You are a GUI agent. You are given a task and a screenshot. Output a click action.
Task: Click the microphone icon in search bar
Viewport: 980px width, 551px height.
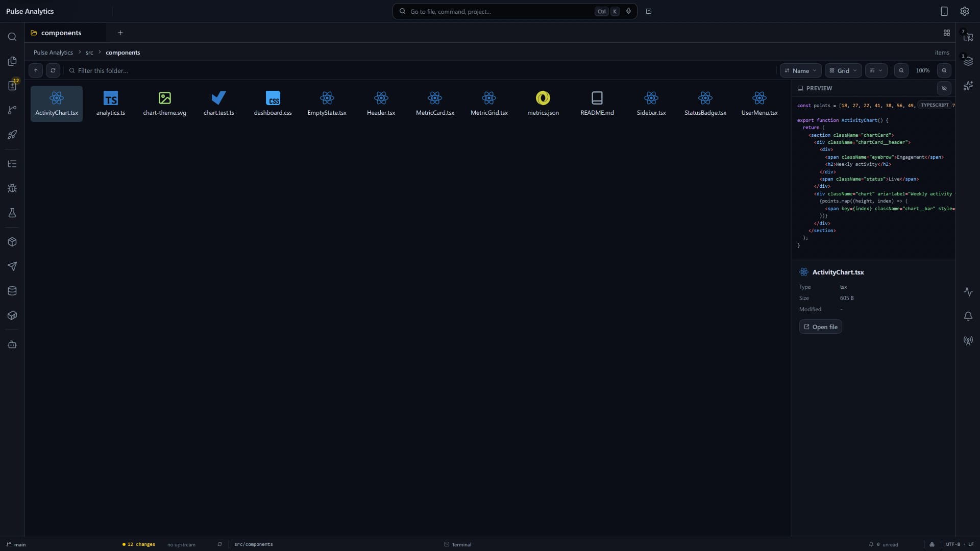pos(628,11)
